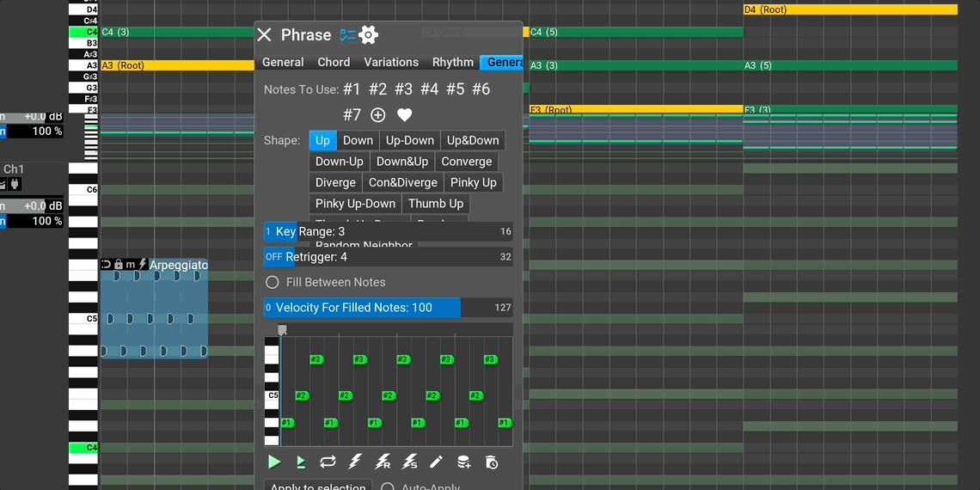Click the play-from-marker icon with underline
Screen dimensions: 980x490
301,462
